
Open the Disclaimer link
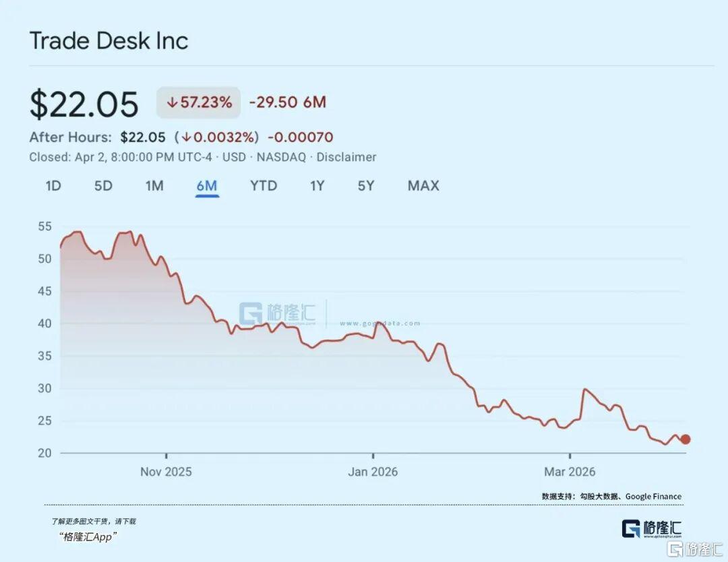(346, 157)
